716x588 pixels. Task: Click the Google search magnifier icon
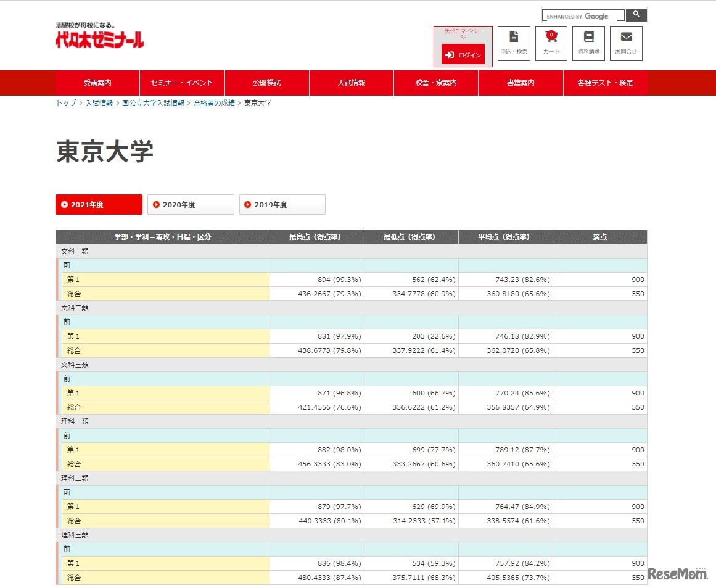click(636, 15)
